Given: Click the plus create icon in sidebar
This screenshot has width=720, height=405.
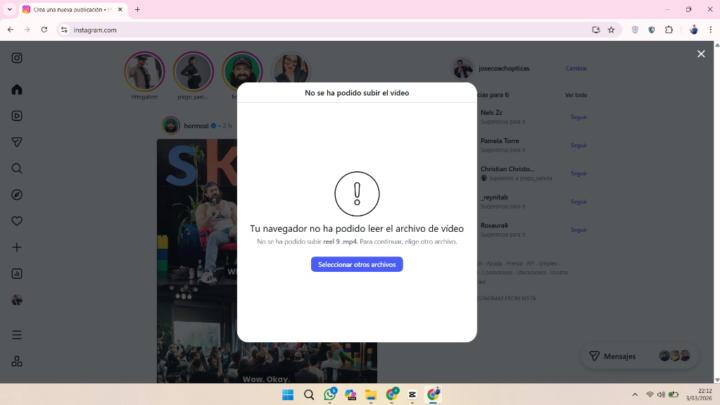Looking at the screenshot, I should coord(17,248).
